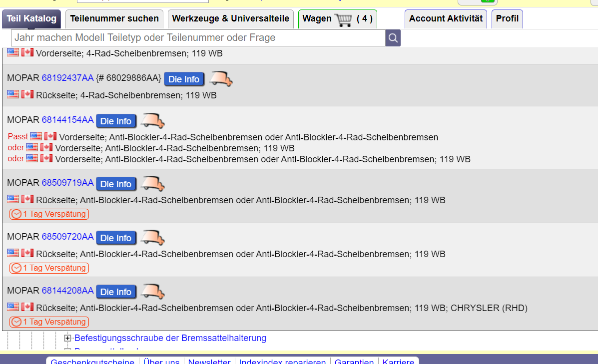Focus the Jahr machen Modell search field
Screen dimensions: 598x364
(198, 38)
